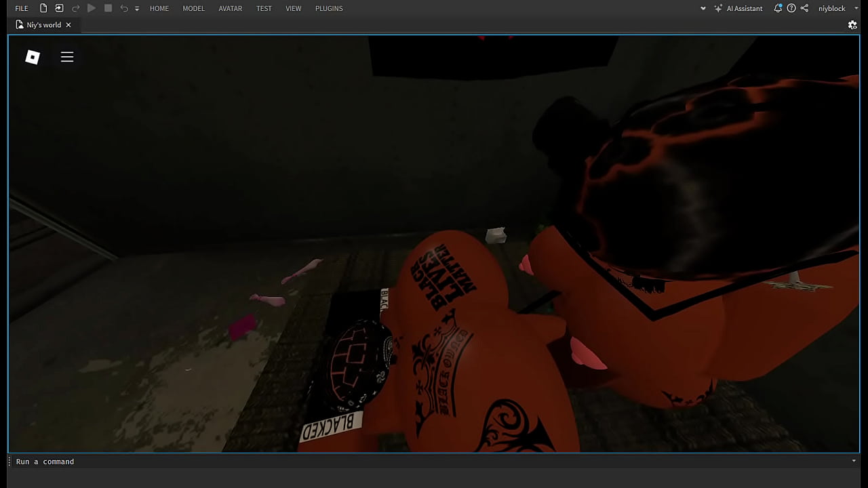Click the help question mark icon
Viewport: 868px width, 488px height.
pyautogui.click(x=791, y=8)
